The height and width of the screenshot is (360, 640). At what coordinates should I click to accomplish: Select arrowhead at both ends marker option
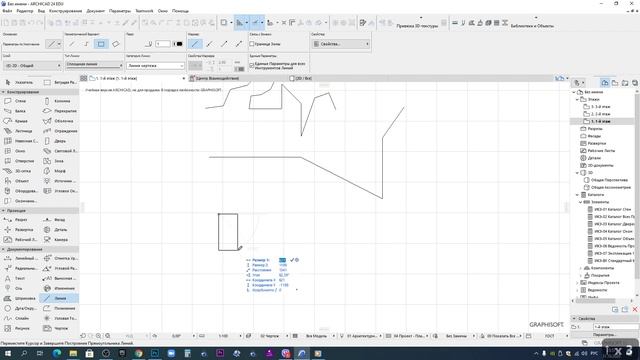(x=239, y=44)
